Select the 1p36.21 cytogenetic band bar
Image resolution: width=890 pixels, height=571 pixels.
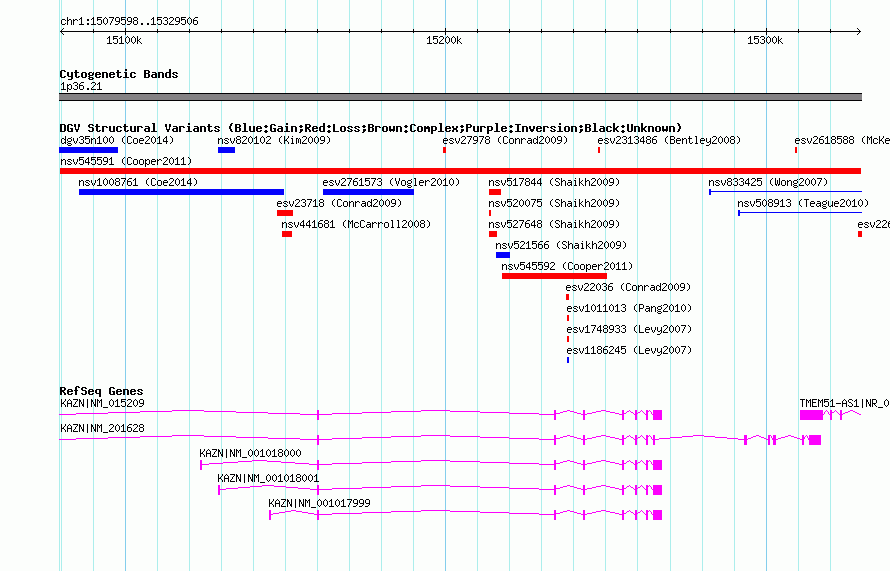[x=460, y=97]
